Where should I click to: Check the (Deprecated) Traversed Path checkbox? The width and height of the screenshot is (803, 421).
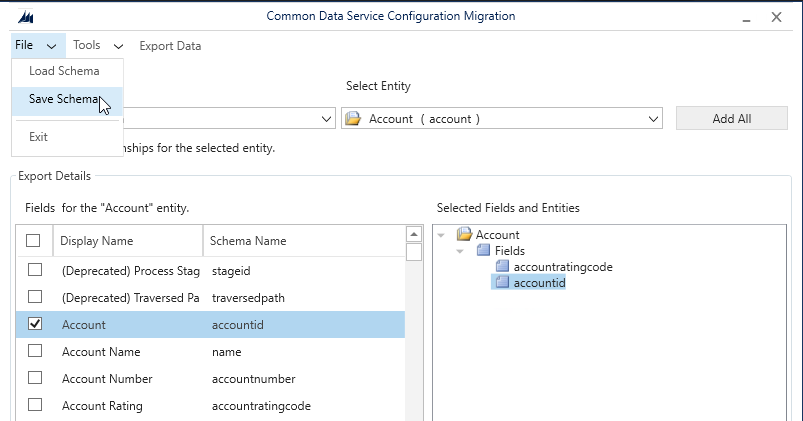click(35, 297)
